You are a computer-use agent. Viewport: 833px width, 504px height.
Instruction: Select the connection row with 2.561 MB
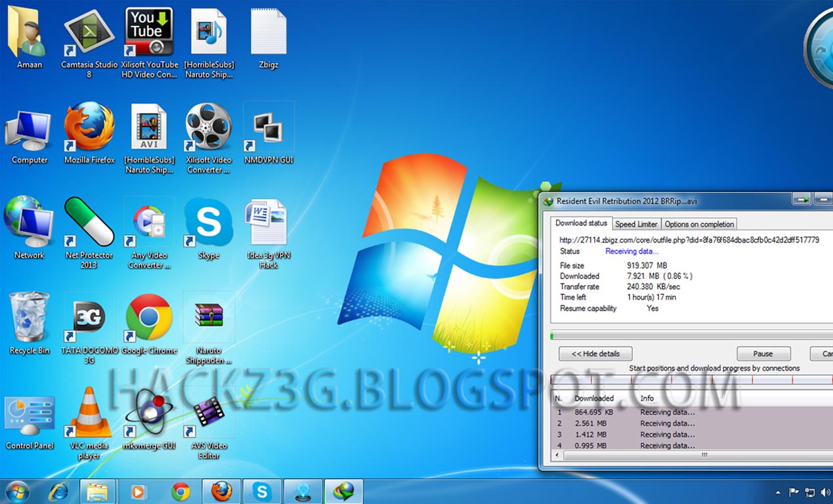pos(691,423)
